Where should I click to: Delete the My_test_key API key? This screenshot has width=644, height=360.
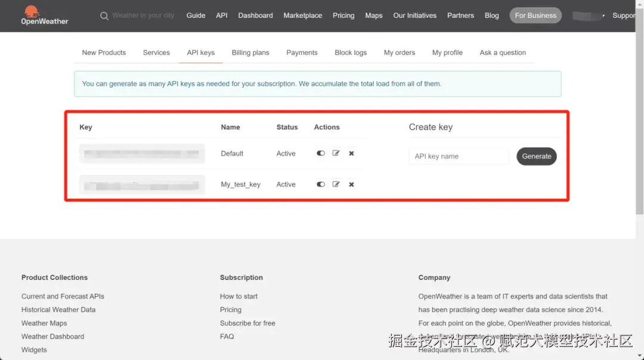[x=352, y=184]
